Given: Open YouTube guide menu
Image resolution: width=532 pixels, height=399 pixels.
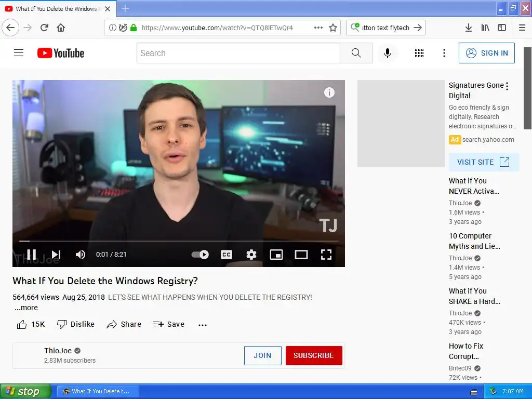Looking at the screenshot, I should pyautogui.click(x=19, y=53).
